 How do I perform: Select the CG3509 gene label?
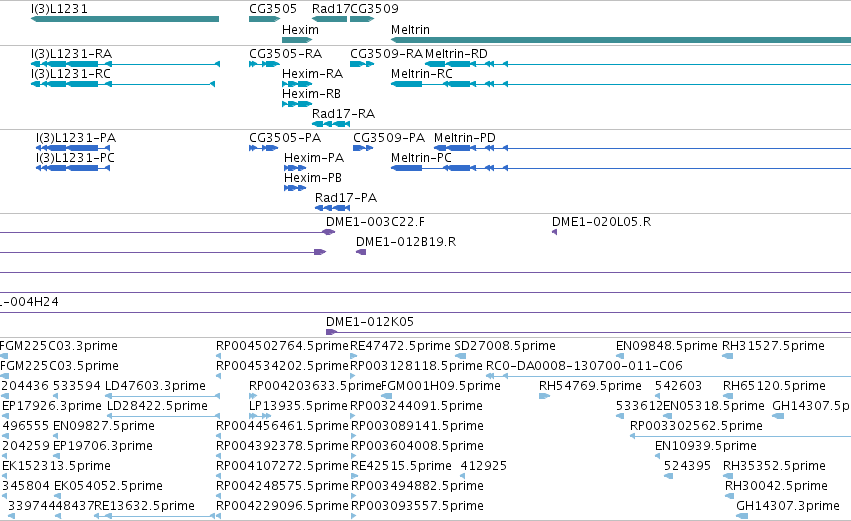pyautogui.click(x=374, y=9)
